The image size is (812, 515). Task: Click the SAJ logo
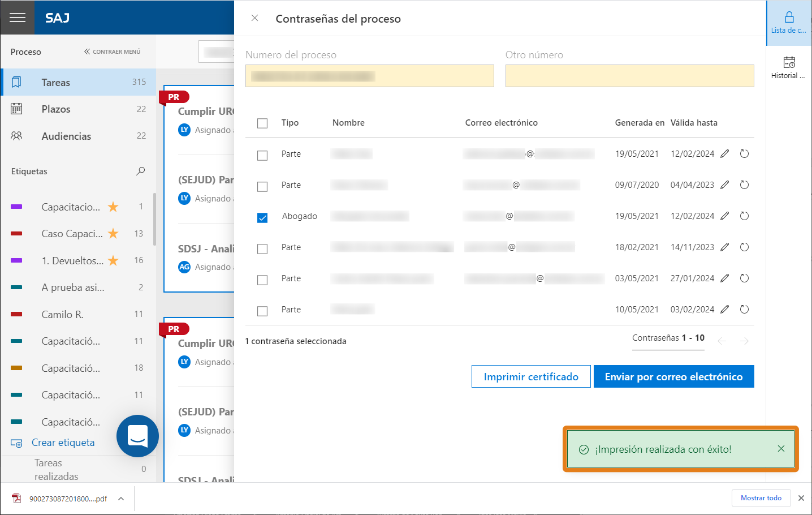point(58,18)
